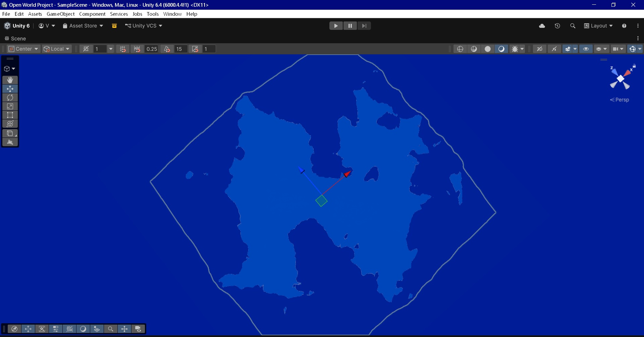Viewport: 644px width, 337px height.
Task: Toggle the orientation gizmo lock
Action: coord(634,66)
